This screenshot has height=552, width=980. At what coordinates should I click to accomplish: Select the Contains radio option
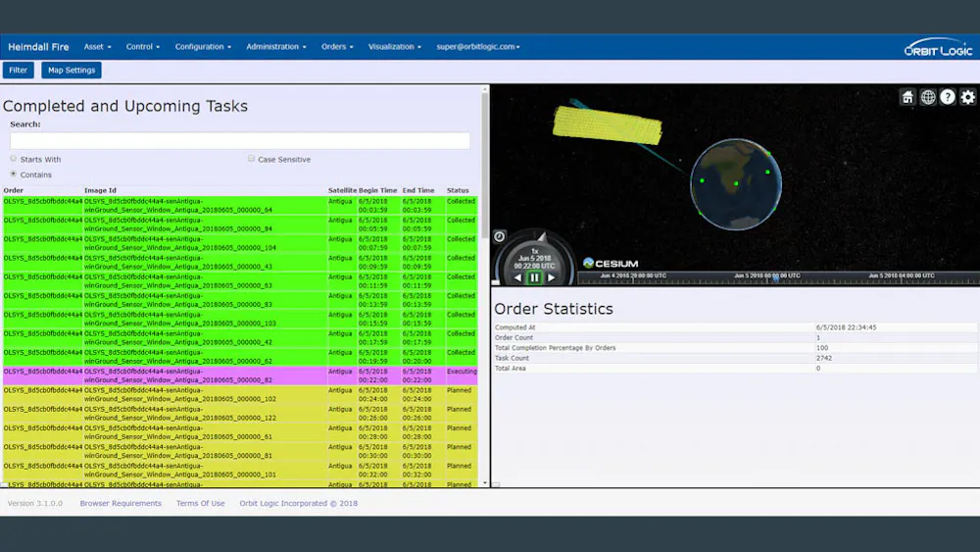tap(13, 174)
